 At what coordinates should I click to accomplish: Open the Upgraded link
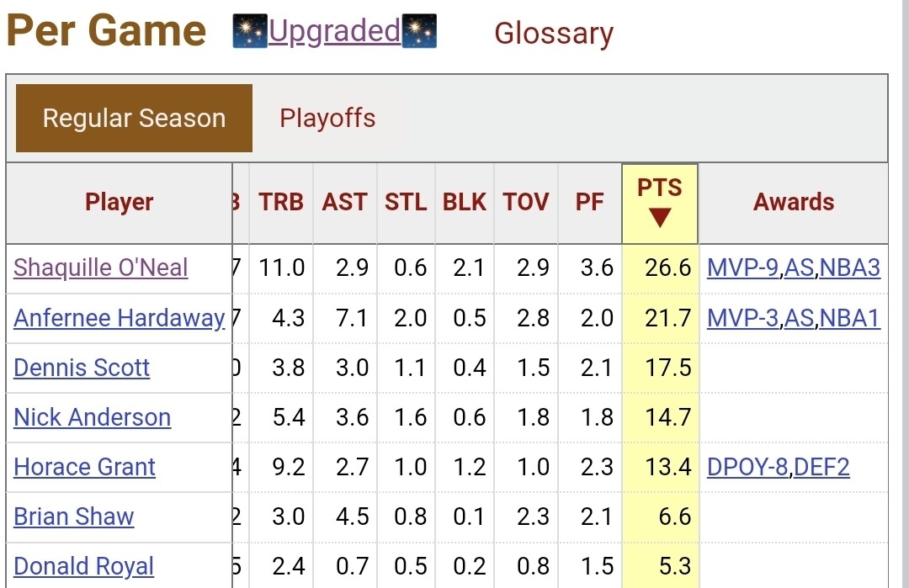point(334,32)
